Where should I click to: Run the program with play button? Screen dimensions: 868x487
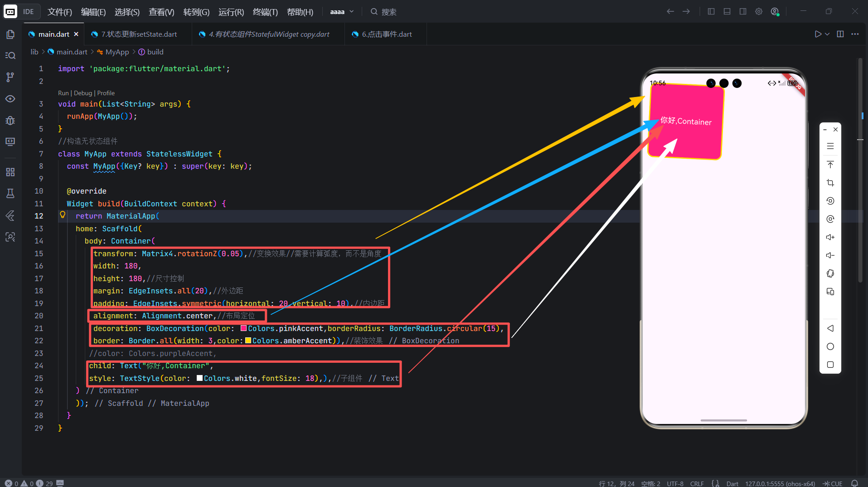tap(818, 34)
